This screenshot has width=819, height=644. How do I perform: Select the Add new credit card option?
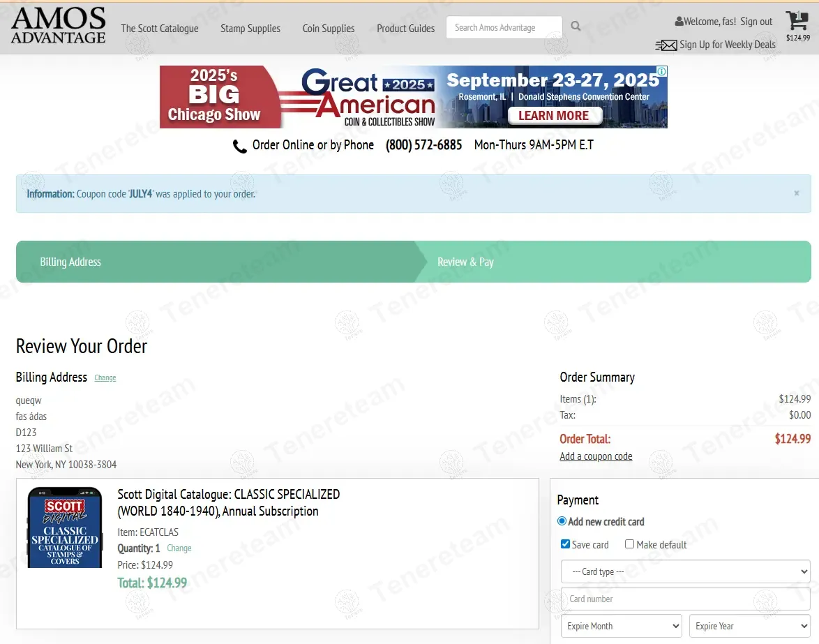[562, 521]
